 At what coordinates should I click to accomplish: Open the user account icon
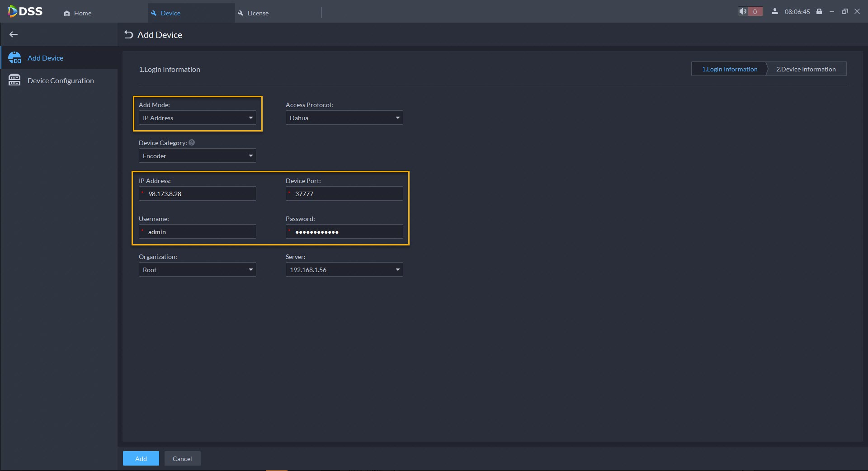775,12
